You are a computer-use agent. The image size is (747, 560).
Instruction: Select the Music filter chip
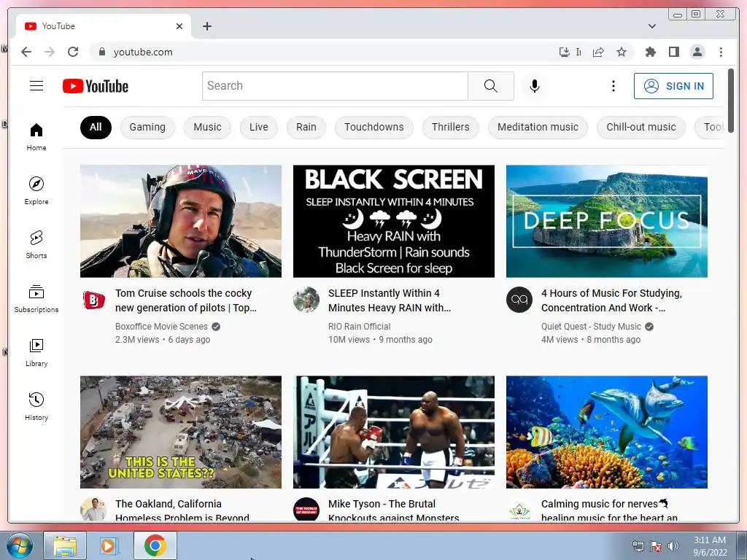207,127
